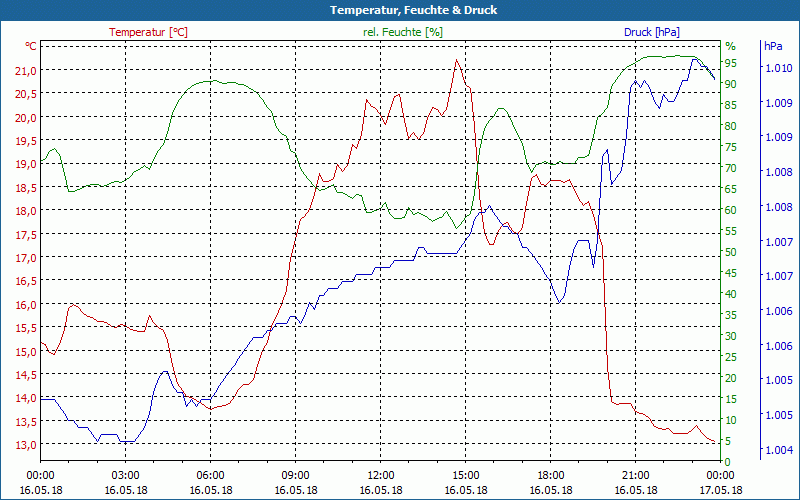Click the 15,5 temperature axis tick
Image resolution: width=800 pixels, height=500 pixels.
point(26,328)
